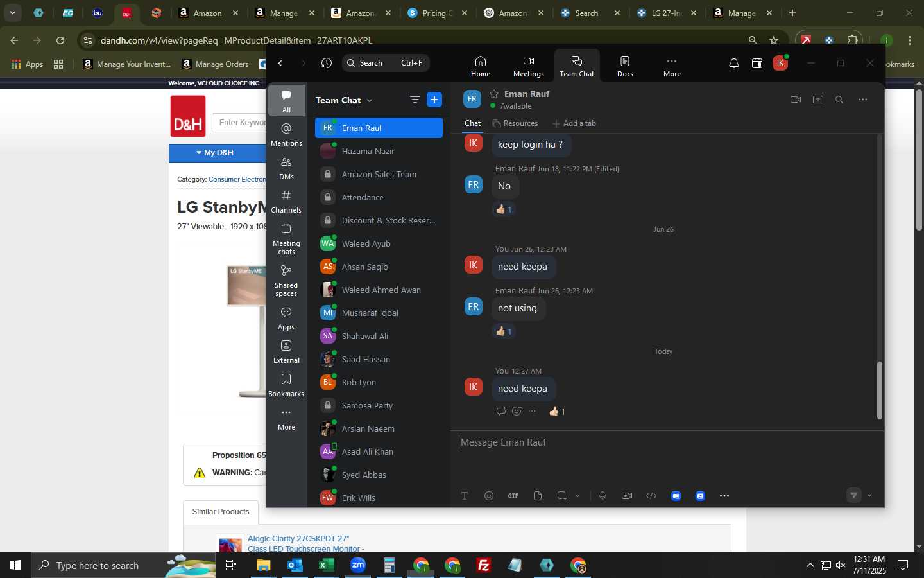Click the Windows Start button

coord(15,565)
